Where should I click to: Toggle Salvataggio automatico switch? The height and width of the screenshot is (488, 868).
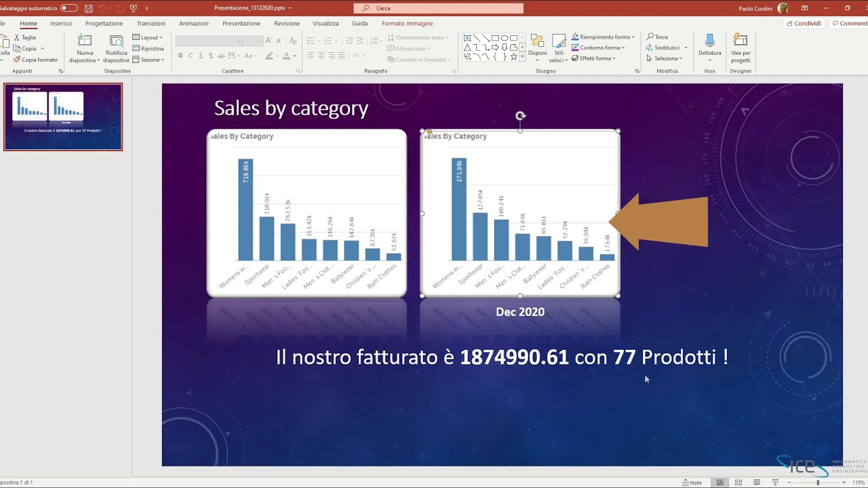tap(69, 8)
